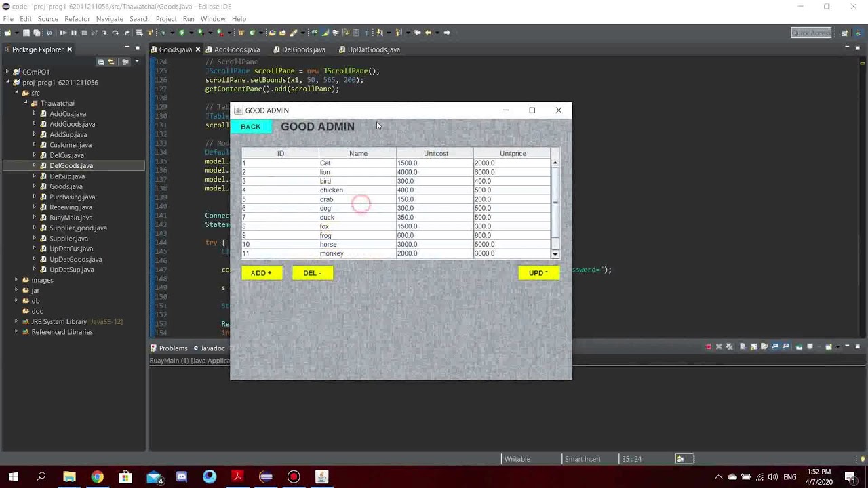This screenshot has height=488, width=868.
Task: Click the Name column header
Action: click(x=358, y=154)
